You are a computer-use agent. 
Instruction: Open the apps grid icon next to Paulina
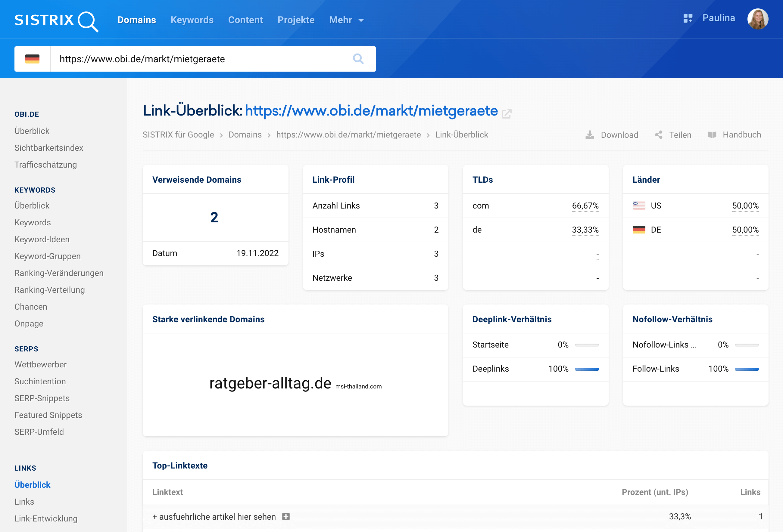[688, 18]
